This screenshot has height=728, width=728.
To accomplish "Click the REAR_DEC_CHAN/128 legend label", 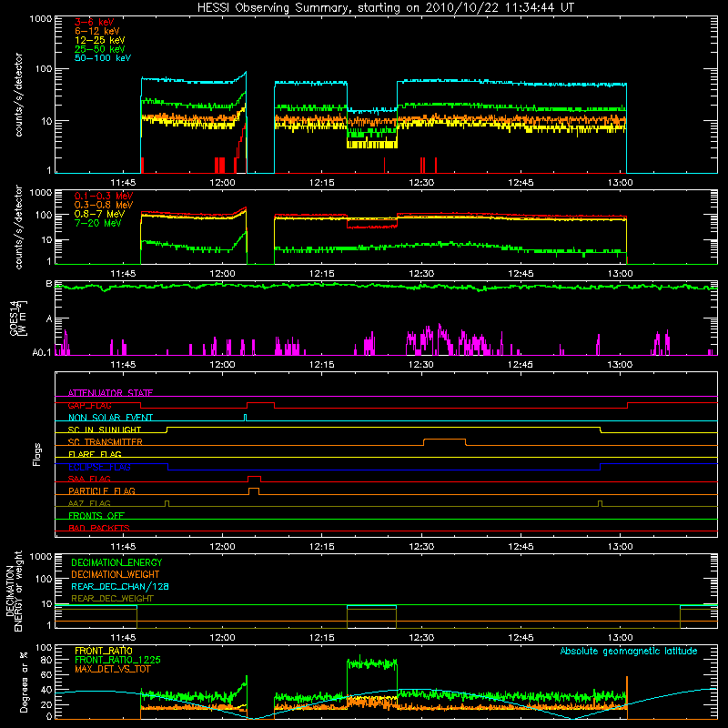I will pos(120,586).
